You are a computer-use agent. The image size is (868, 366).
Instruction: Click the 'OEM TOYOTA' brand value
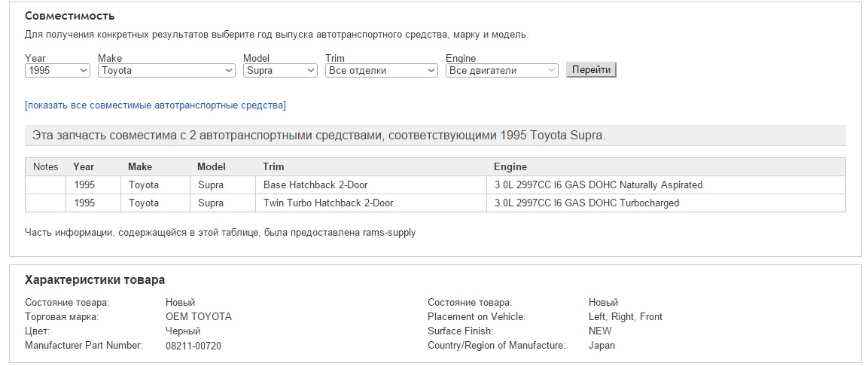click(x=199, y=317)
